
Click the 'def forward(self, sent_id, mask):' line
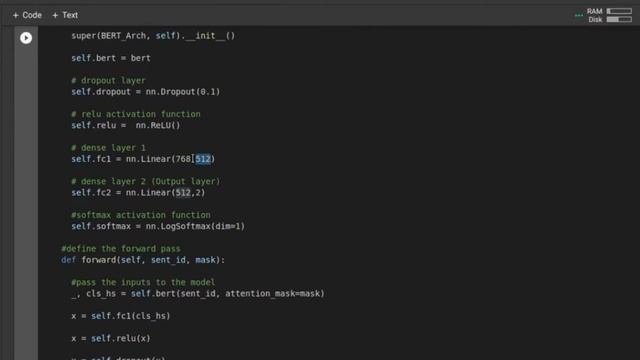(143, 260)
